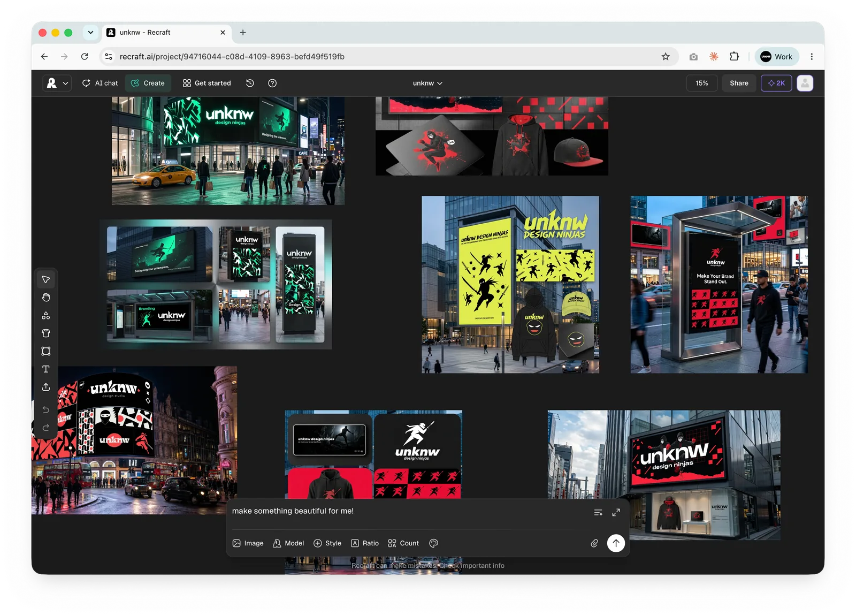Click the orange asterisk extension icon
The width and height of the screenshot is (856, 616).
pyautogui.click(x=714, y=57)
